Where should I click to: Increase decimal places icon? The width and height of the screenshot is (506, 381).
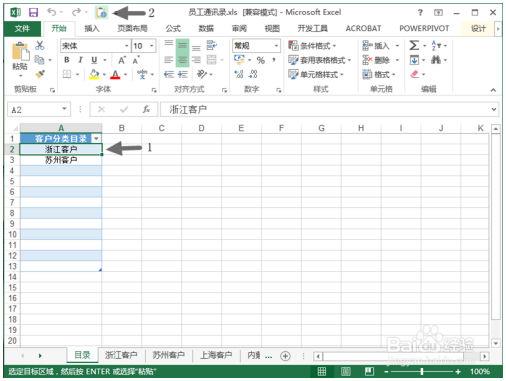(239, 74)
